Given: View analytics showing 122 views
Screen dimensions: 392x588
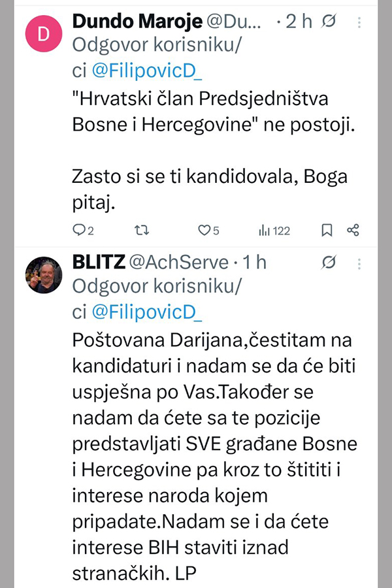Looking at the screenshot, I should coord(274,230).
